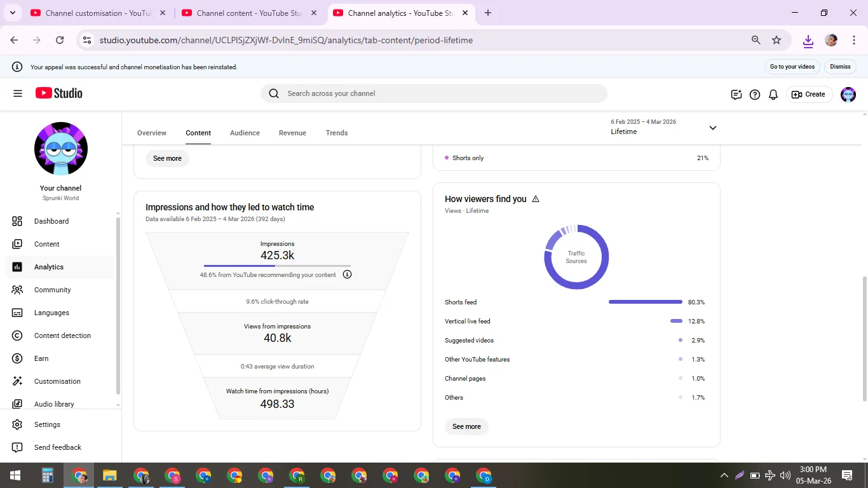Open Audio library from the sidebar
This screenshot has height=488, width=868.
click(54, 404)
